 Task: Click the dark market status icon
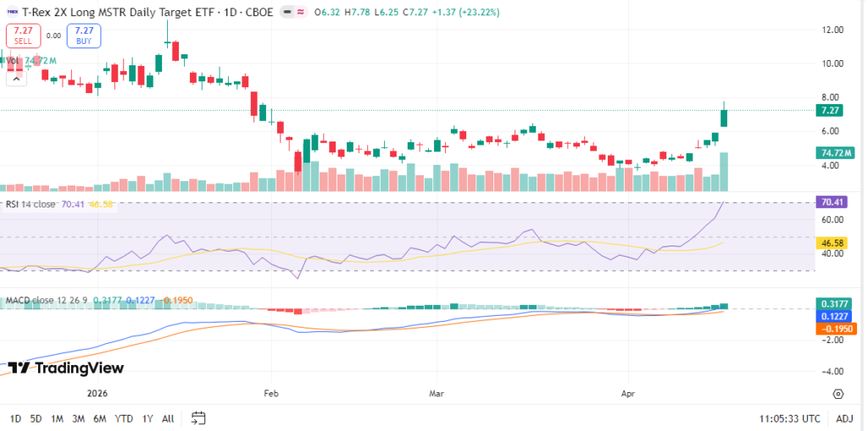tap(287, 13)
